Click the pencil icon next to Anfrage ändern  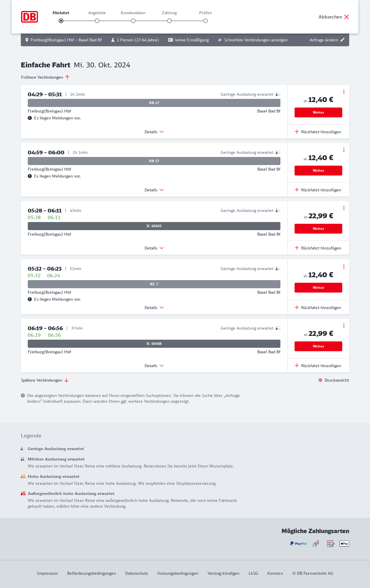coord(343,40)
